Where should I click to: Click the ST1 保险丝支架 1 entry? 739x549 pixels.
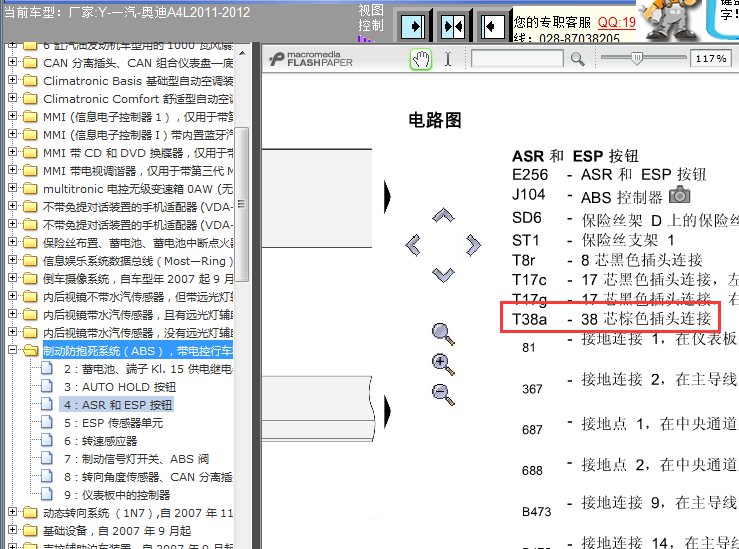593,240
